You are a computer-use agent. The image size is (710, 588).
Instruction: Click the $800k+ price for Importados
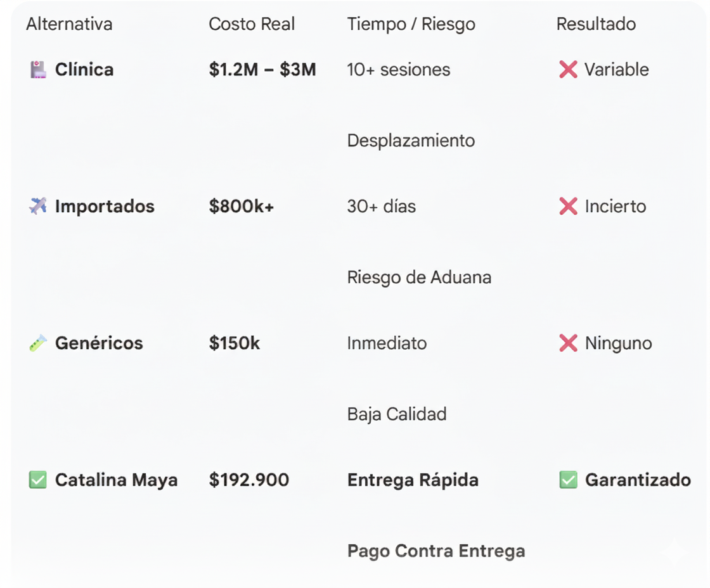pos(242,207)
